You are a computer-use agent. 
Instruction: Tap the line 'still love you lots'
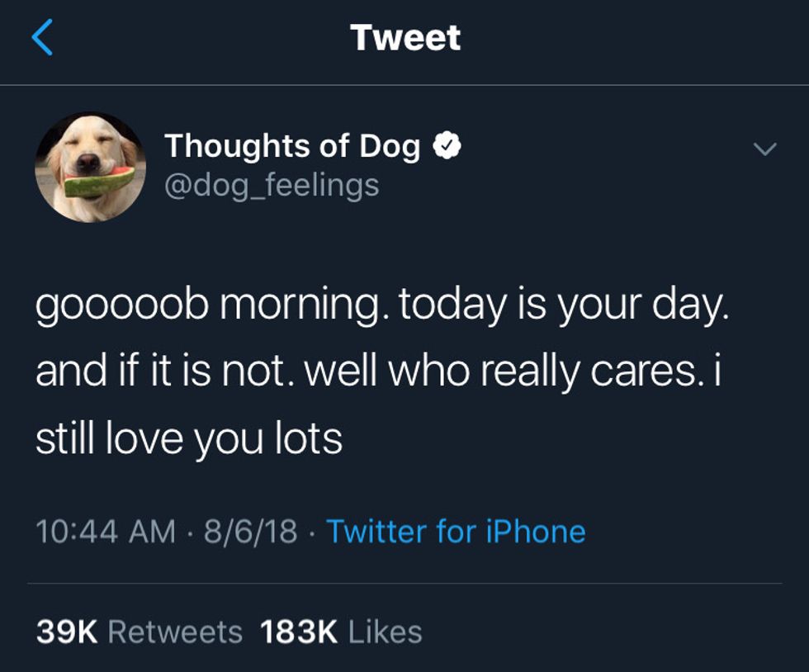tap(188, 438)
